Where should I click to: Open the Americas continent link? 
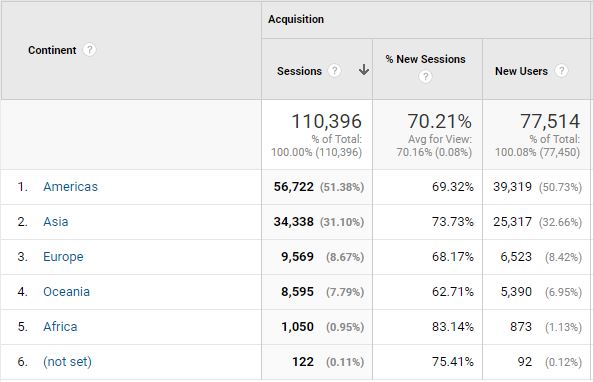70,187
